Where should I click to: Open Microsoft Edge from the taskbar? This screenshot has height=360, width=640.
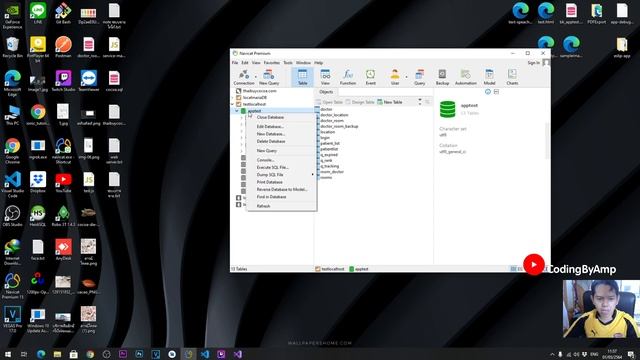pos(41,354)
